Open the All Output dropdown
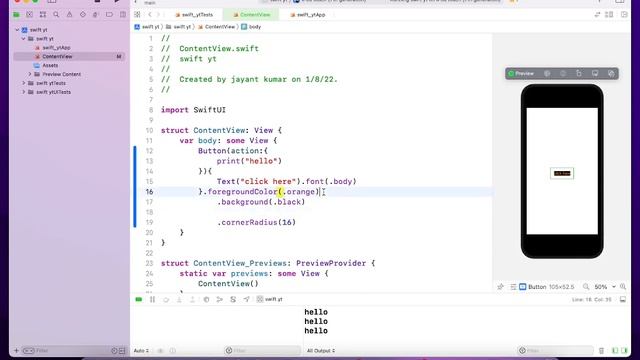 (321, 351)
